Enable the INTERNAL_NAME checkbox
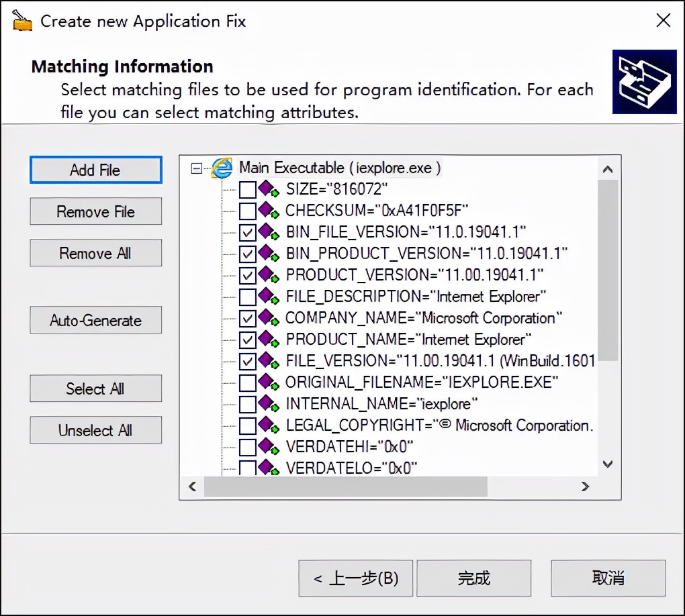This screenshot has width=685, height=616. tap(248, 404)
